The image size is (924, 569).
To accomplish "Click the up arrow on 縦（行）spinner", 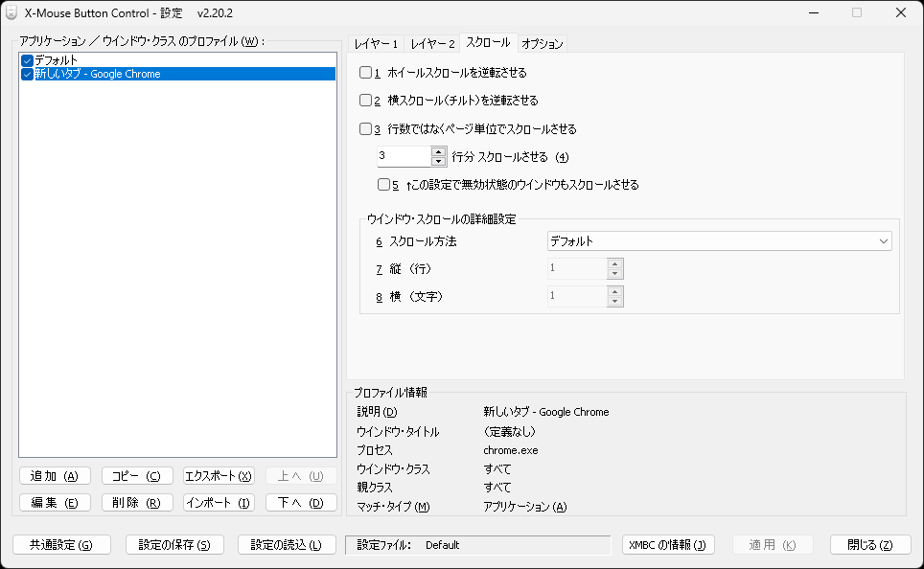I will tap(616, 263).
